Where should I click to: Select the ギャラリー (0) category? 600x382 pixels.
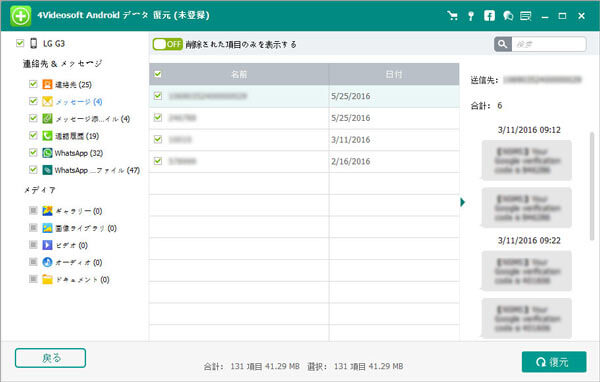79,211
